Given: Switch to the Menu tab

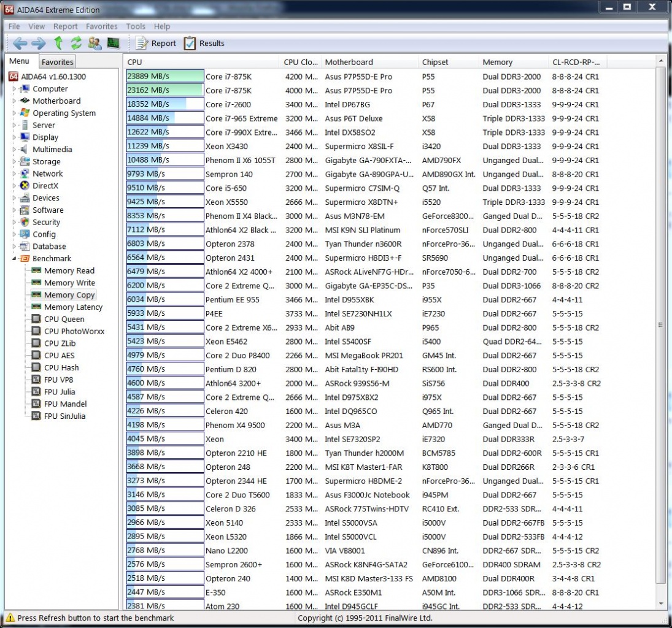Looking at the screenshot, I should click(x=20, y=61).
